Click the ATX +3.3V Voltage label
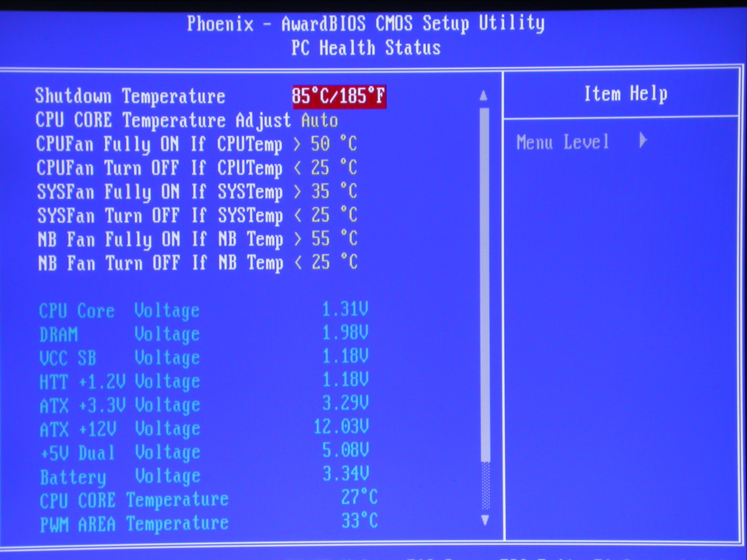 pos(120,405)
